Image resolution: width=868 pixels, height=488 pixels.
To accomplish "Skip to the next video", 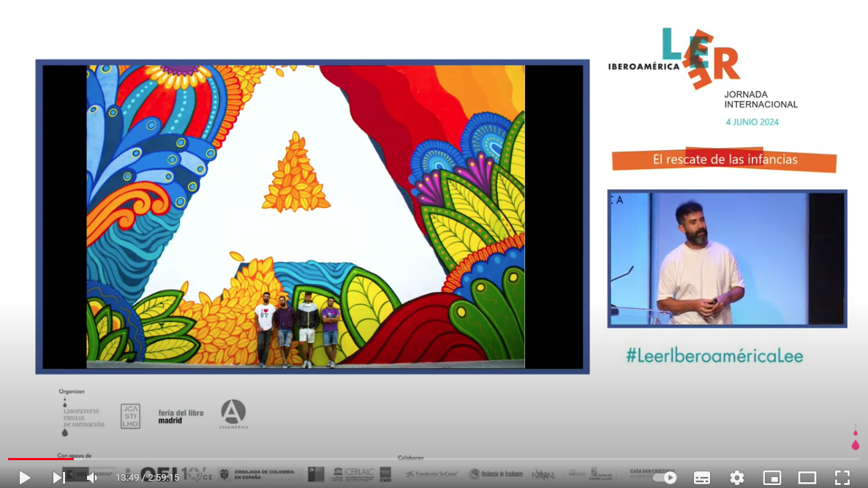I will 58,478.
